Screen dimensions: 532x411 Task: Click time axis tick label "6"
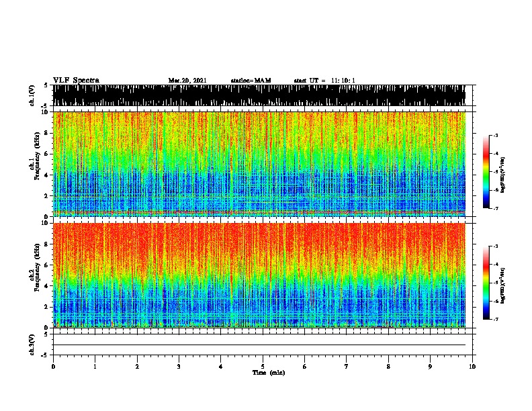[305, 367]
